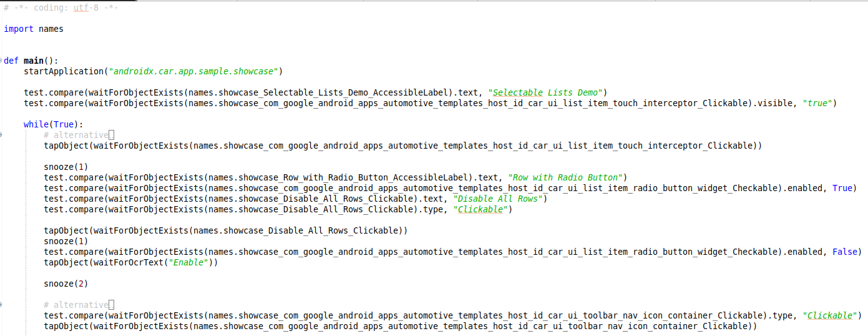Collapse the def main fold marker
The image size is (868, 336).
pyautogui.click(x=2, y=61)
